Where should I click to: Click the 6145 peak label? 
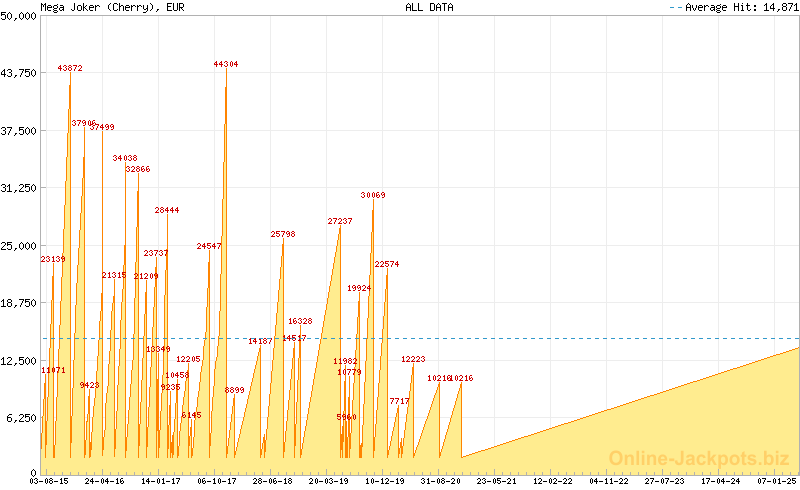191,415
